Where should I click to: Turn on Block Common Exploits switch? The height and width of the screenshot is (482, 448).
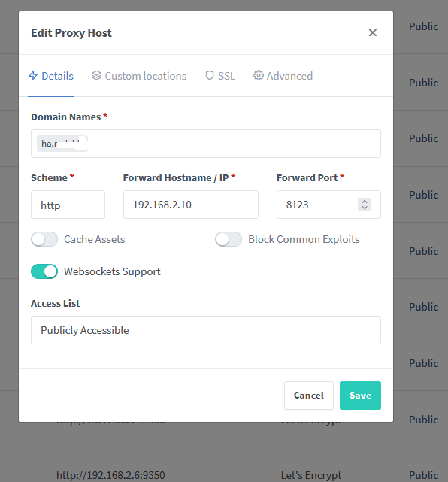click(229, 239)
